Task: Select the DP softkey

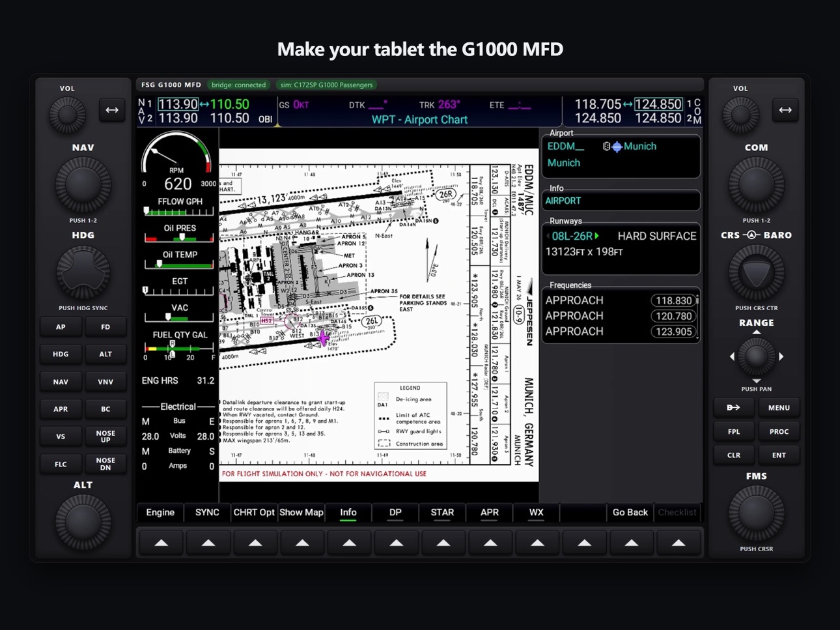Action: 395,513
